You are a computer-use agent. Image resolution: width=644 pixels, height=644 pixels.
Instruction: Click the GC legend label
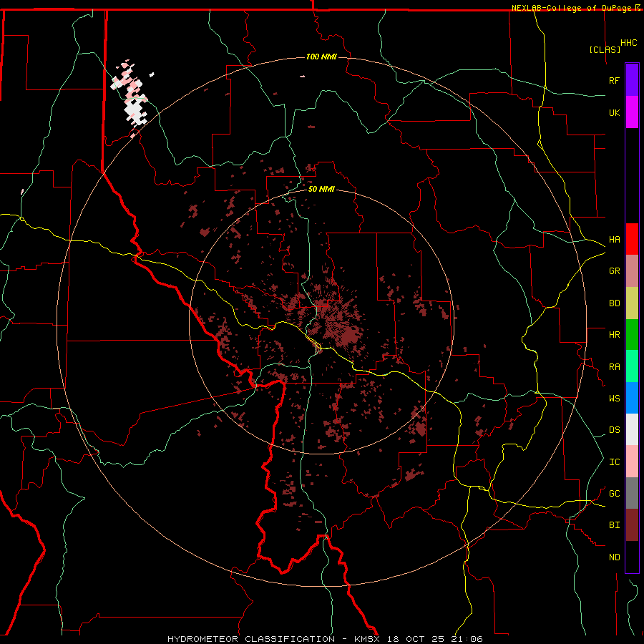coord(614,494)
